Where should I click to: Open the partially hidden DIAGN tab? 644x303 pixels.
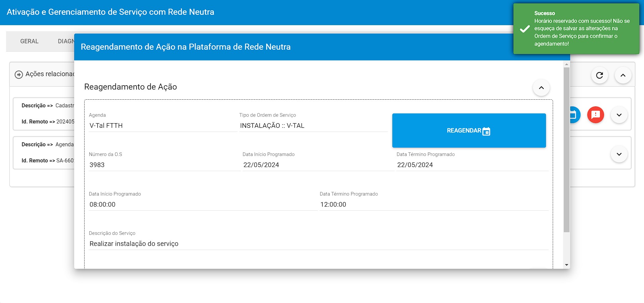tap(66, 41)
